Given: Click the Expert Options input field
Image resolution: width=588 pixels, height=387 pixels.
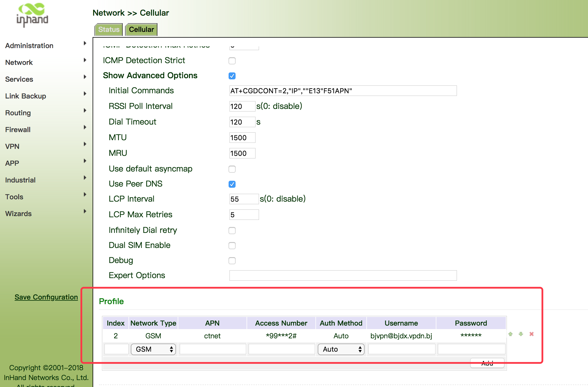Looking at the screenshot, I should 343,275.
